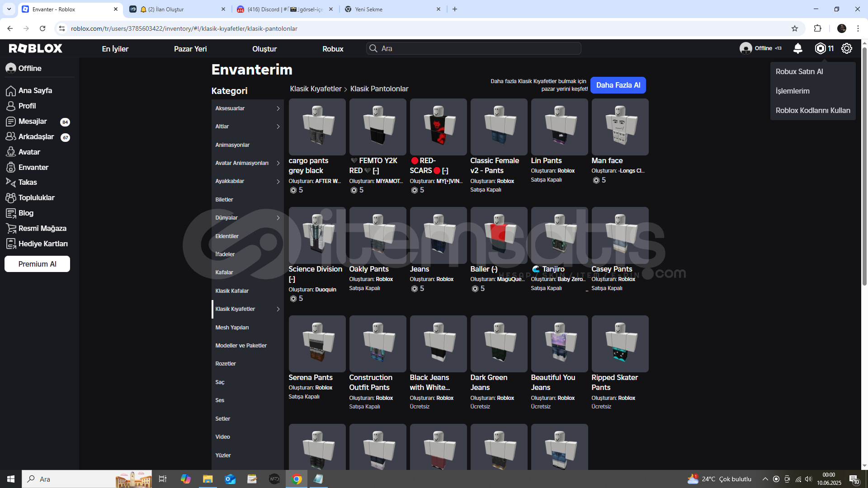Click the Ana Sayfa home icon
868x488 pixels.
tap(11, 91)
